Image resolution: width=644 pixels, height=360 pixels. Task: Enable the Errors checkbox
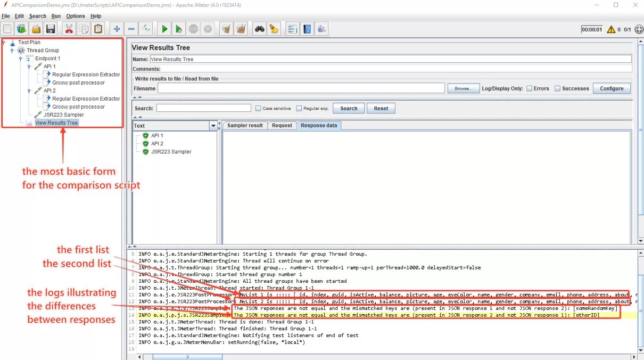530,88
